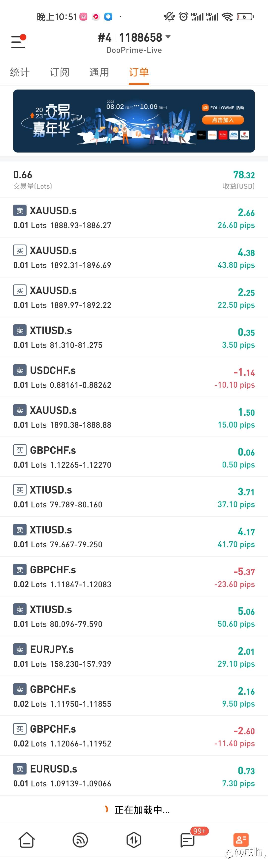Open the 通用 tab
The width and height of the screenshot is (268, 868).
tap(99, 72)
